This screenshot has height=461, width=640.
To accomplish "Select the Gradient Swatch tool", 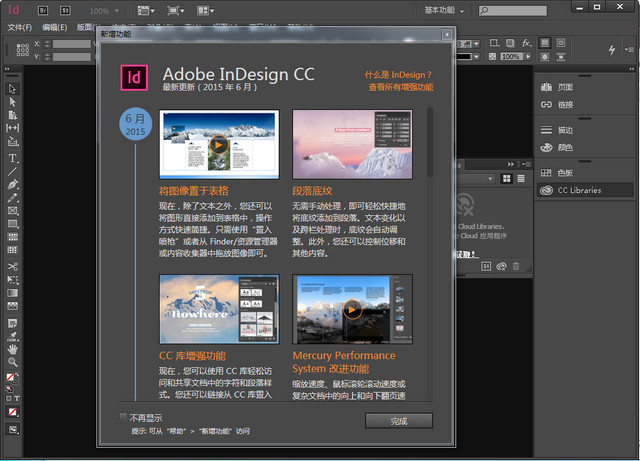I will click(13, 293).
